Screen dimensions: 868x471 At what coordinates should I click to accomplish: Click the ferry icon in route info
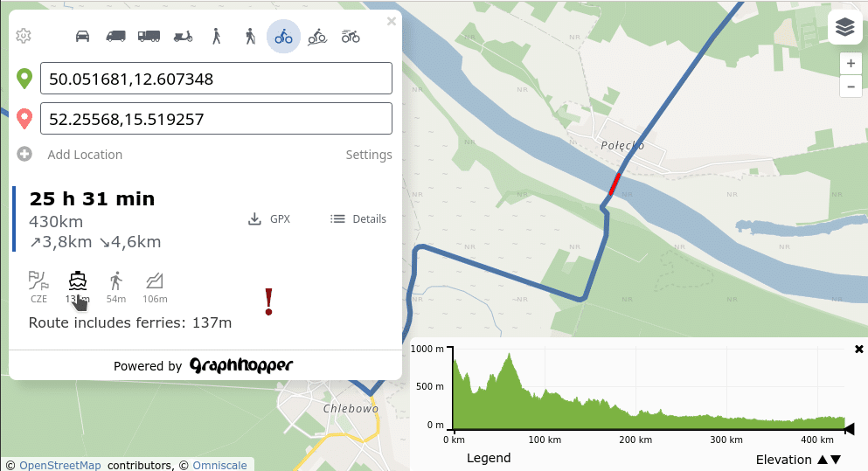tap(78, 281)
